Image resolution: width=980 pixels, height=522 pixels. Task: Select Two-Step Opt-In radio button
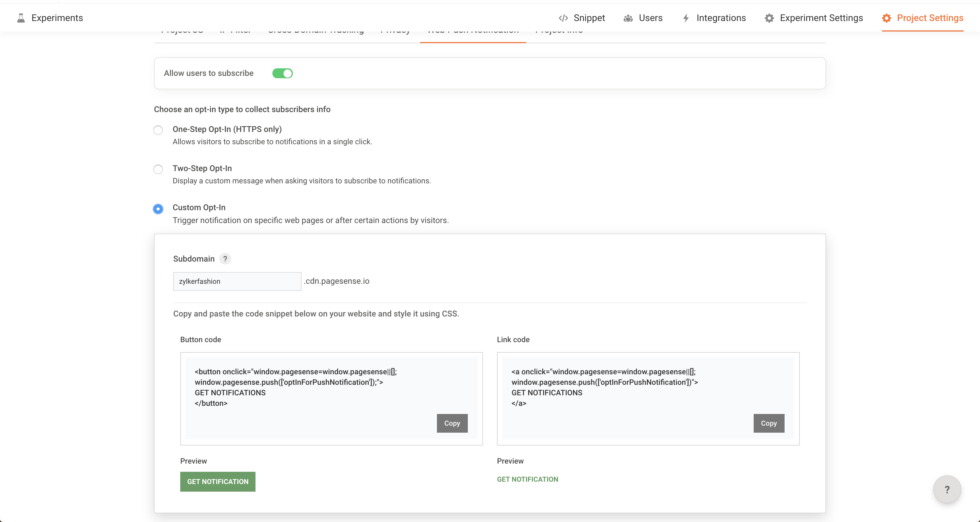158,169
